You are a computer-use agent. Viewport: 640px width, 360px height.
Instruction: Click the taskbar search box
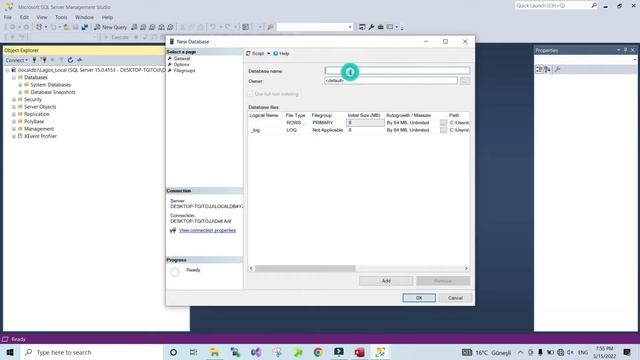91,352
